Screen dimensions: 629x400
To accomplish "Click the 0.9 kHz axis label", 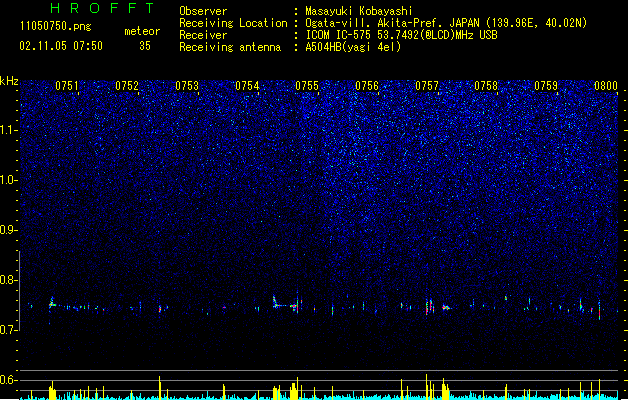I will [9, 230].
